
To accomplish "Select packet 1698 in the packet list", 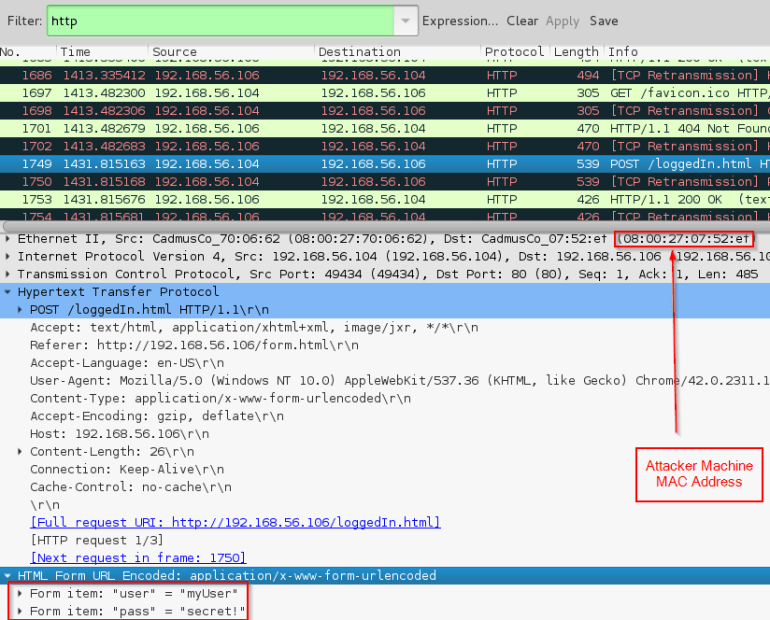I will (385, 110).
